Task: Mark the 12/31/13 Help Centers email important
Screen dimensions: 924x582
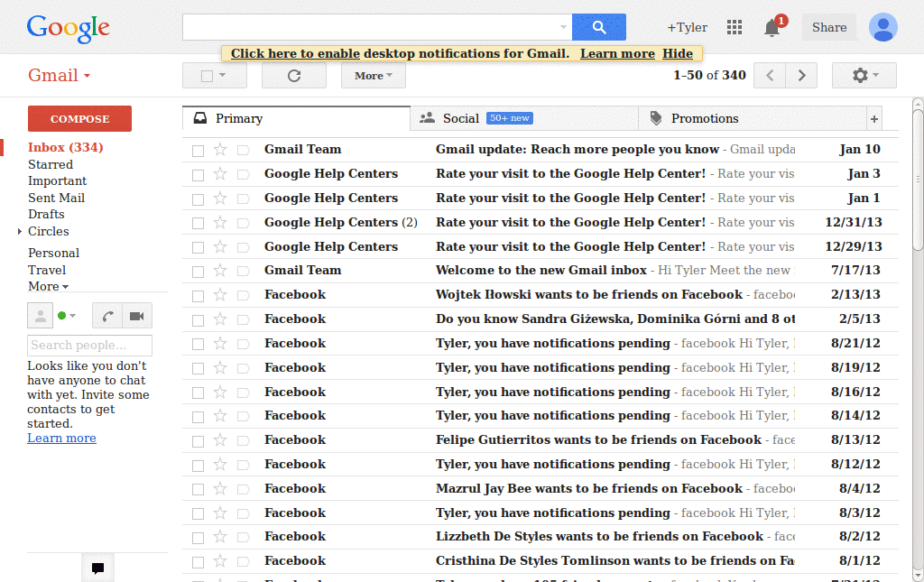Action: [x=243, y=223]
